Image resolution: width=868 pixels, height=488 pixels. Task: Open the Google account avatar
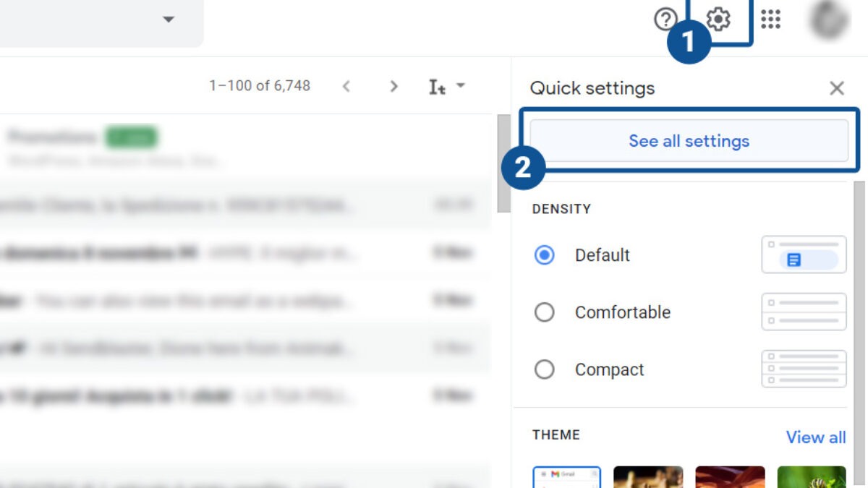829,20
